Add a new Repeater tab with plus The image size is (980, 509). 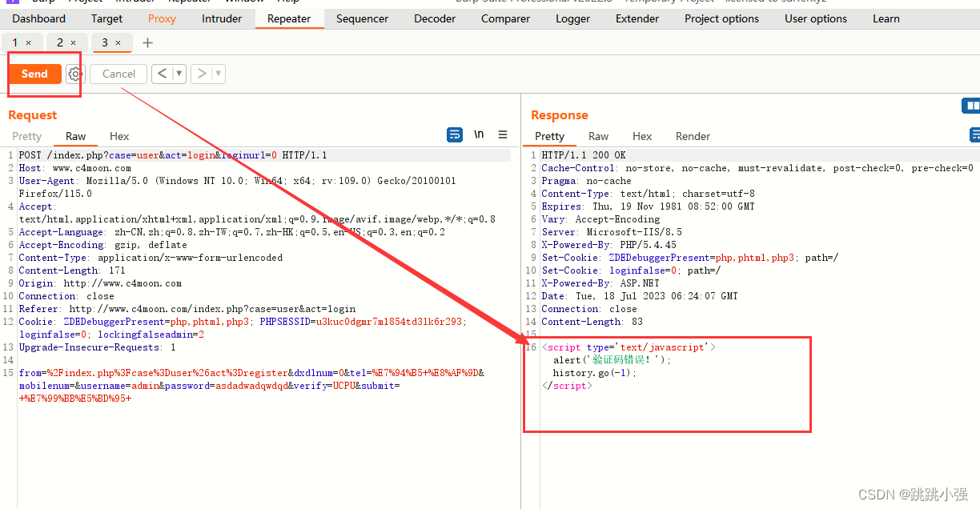coord(147,42)
